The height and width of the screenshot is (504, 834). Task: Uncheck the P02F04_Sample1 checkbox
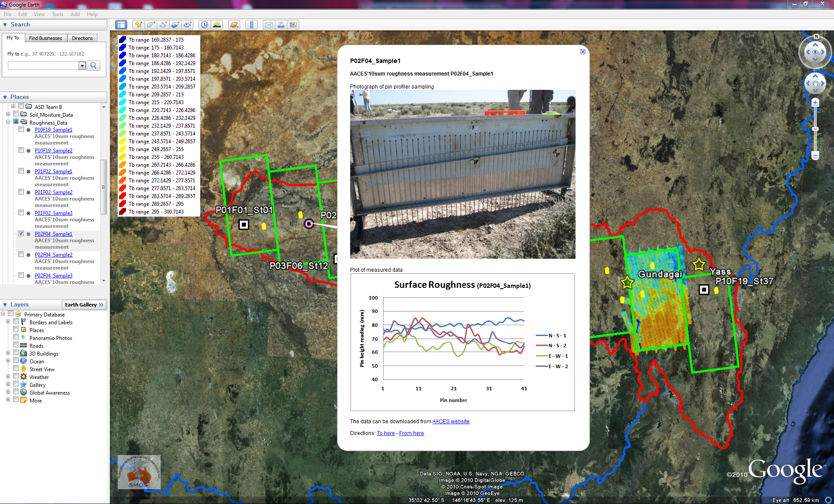coord(21,234)
